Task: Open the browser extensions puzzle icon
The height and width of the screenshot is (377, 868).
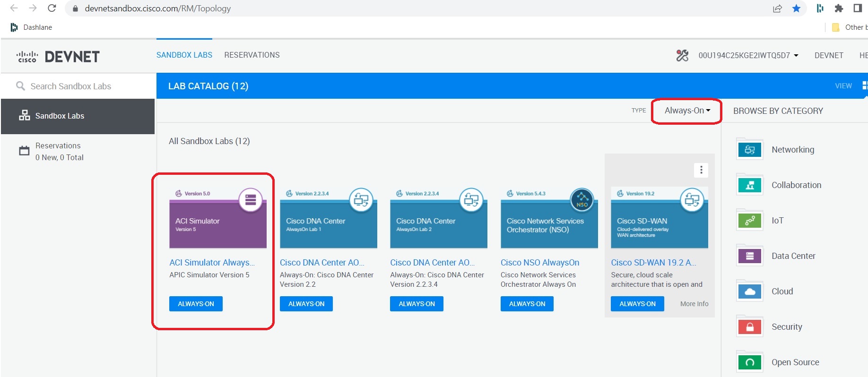Action: coord(839,9)
